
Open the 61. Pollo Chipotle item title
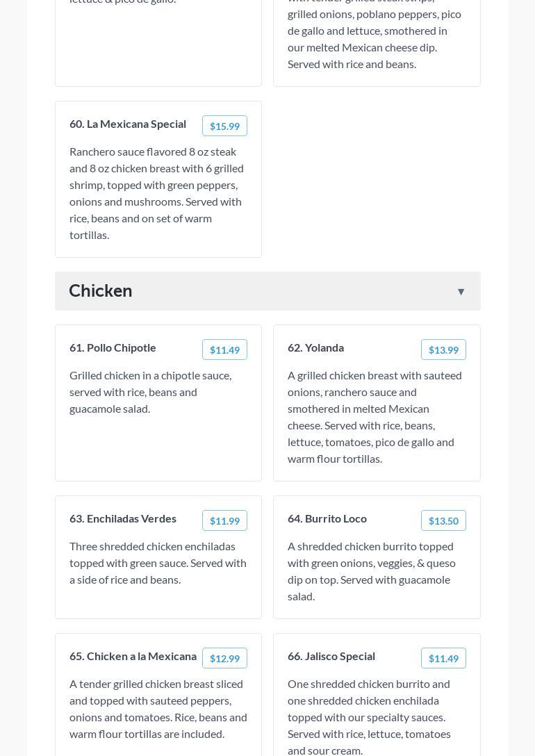[113, 347]
